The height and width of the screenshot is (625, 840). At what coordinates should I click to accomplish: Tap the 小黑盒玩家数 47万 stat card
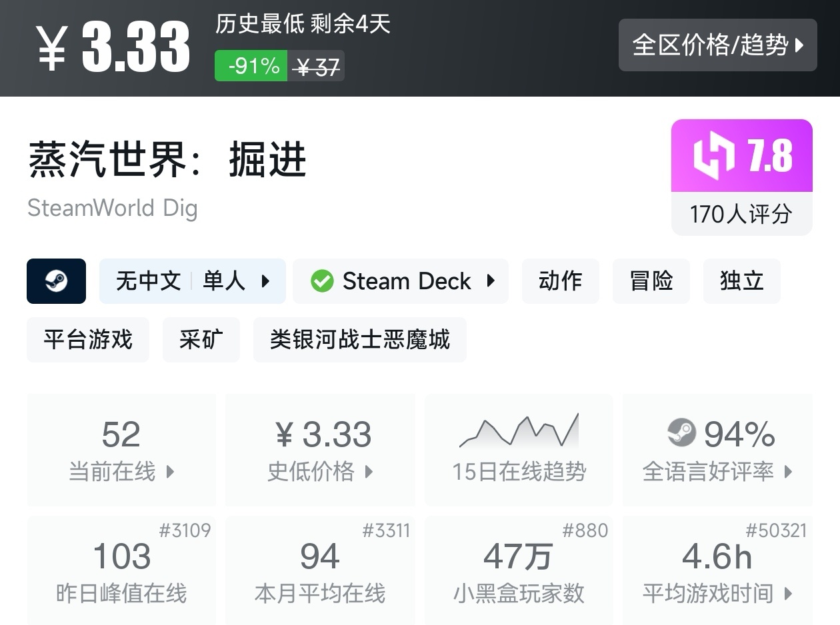pos(519,570)
